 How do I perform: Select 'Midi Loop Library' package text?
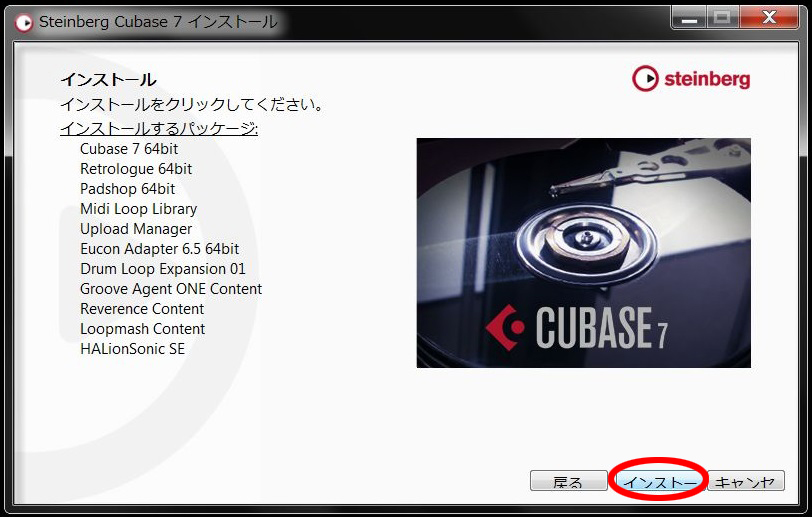click(139, 209)
